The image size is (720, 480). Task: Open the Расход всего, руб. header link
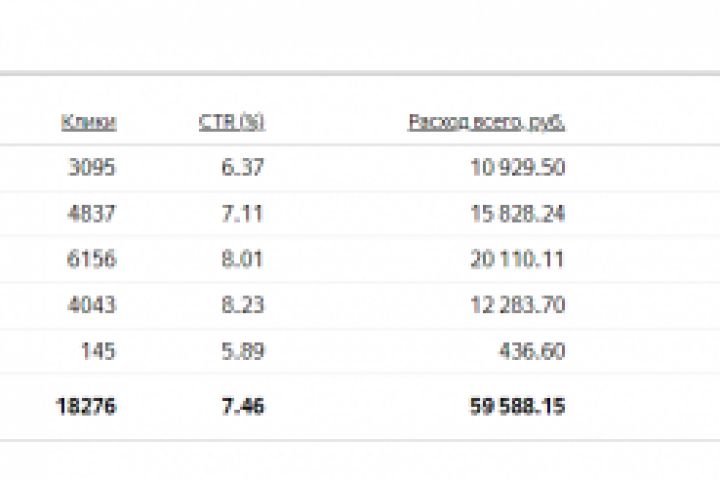(x=486, y=122)
